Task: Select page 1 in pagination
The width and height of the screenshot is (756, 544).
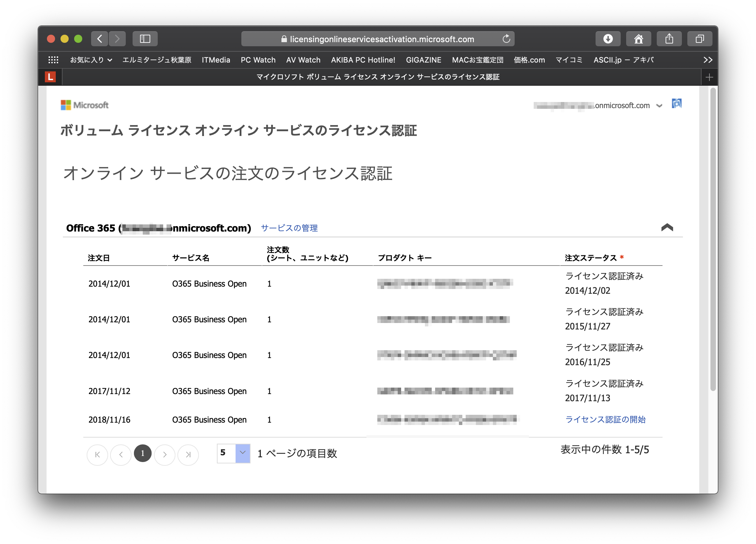Action: tap(142, 453)
